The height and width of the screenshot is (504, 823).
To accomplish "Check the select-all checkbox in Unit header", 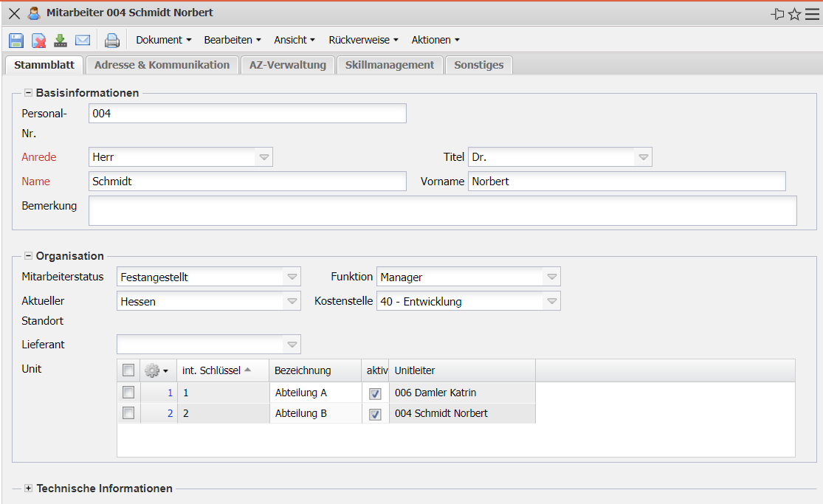I will point(128,370).
